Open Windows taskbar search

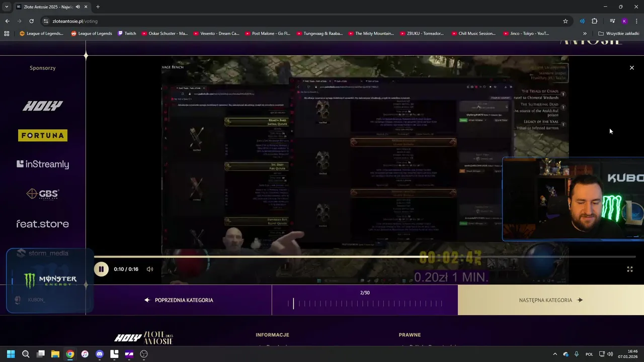[26, 354]
